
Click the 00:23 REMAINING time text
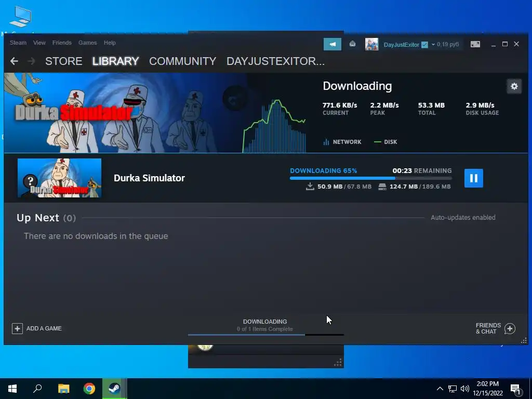pos(422,170)
